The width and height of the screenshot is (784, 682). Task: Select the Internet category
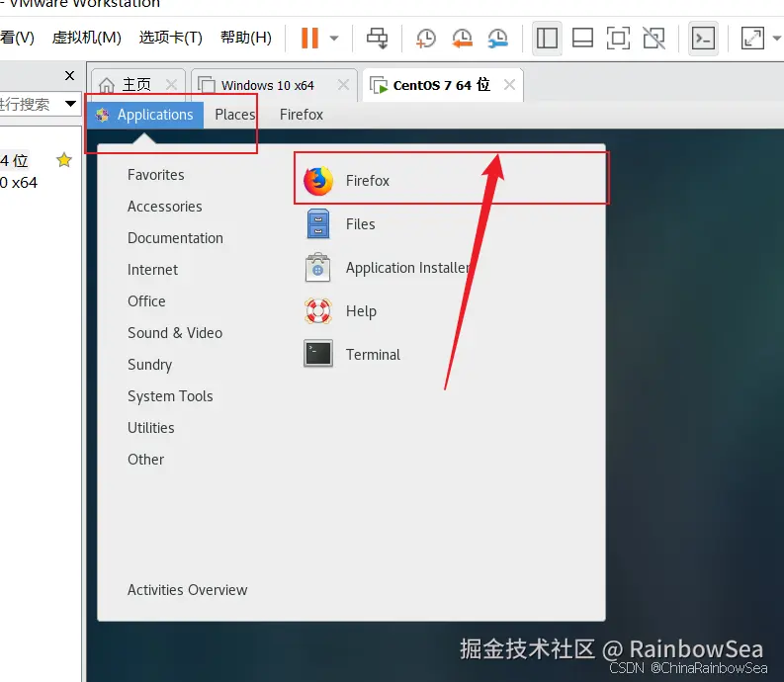152,270
